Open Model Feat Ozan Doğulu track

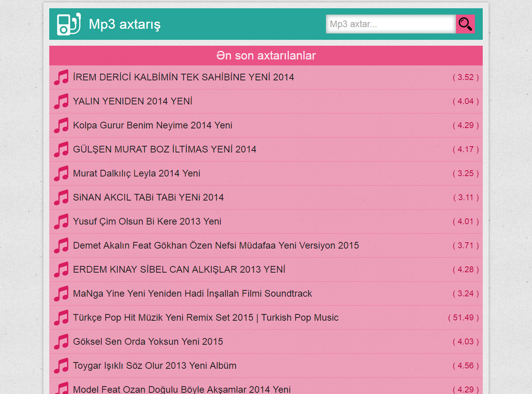(x=182, y=389)
